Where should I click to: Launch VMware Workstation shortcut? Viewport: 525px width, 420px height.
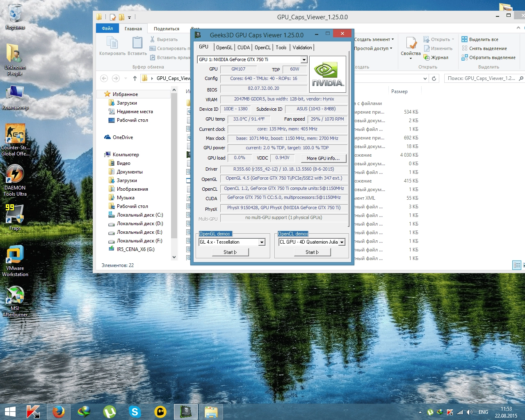(15, 261)
